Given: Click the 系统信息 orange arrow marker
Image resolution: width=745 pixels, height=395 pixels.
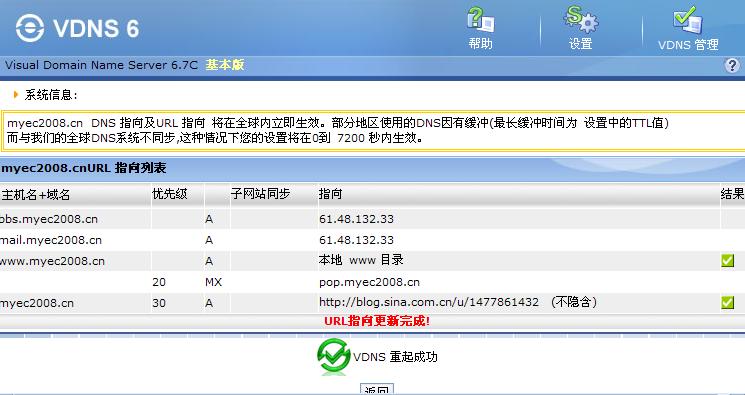Looking at the screenshot, I should [x=16, y=95].
